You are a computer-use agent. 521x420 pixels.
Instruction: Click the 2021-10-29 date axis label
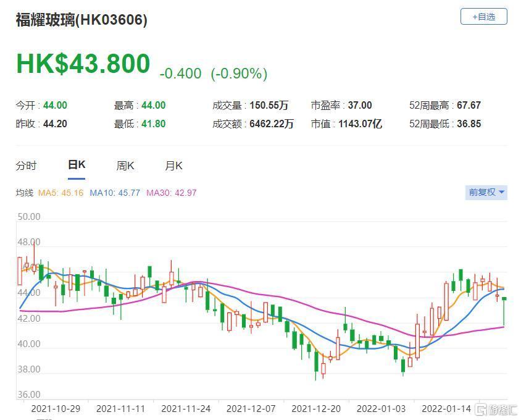click(56, 409)
